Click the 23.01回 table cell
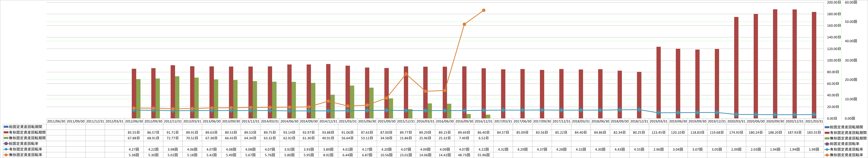The height and width of the screenshot is (158, 868). (406, 155)
